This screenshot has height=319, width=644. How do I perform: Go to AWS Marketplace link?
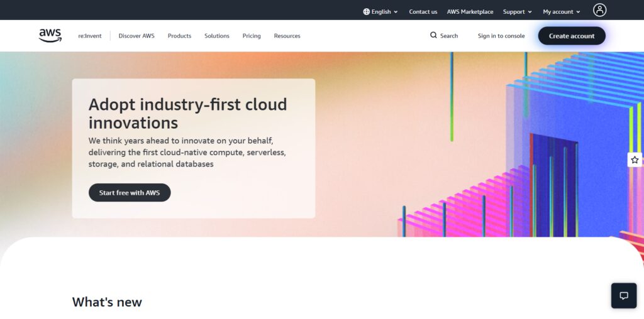470,12
